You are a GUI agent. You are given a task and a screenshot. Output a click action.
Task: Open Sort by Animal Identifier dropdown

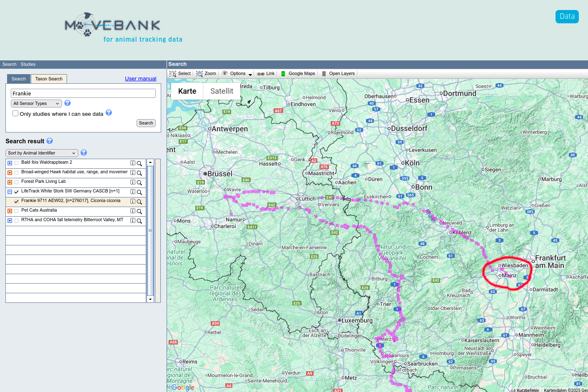[42, 153]
